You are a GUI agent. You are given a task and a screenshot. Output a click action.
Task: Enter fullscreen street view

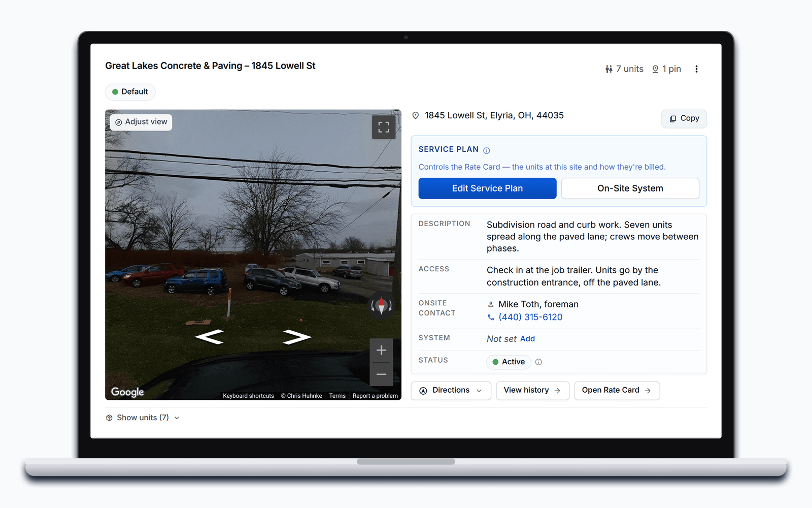point(384,127)
